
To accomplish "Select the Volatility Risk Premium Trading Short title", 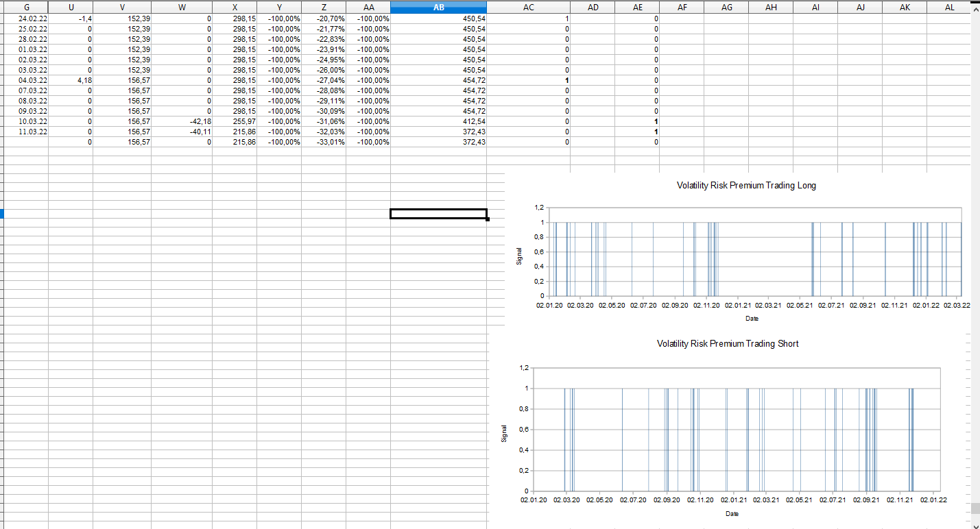I will pos(727,343).
